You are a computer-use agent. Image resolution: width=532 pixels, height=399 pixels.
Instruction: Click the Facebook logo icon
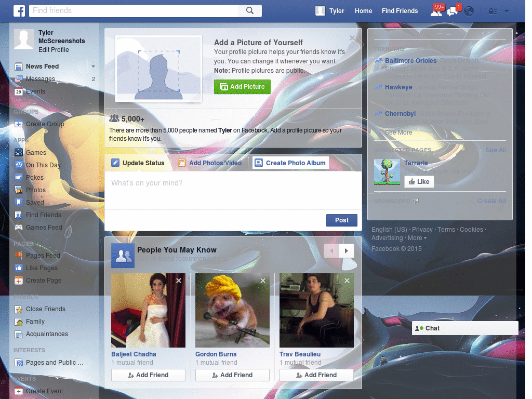click(19, 10)
